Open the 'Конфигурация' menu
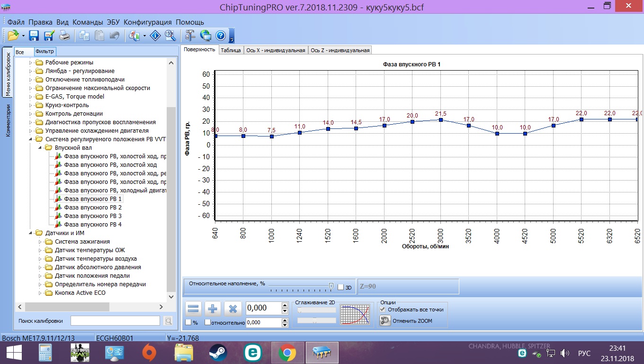This screenshot has width=644, height=364. tap(147, 22)
